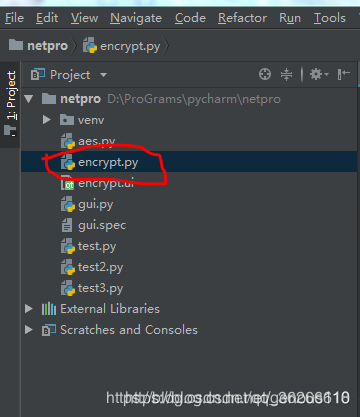Screen dimensions: 360x417
Task: Open the Navigate menu
Action: [x=136, y=18]
